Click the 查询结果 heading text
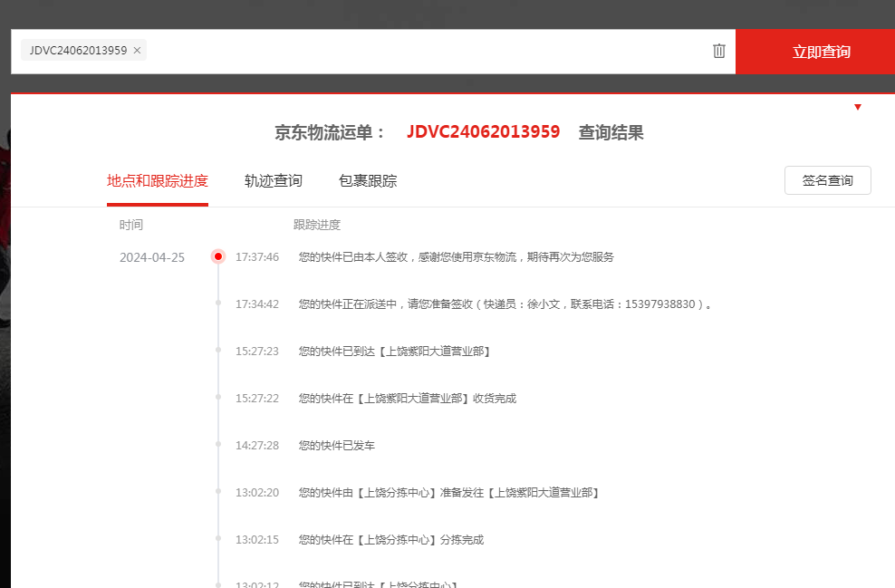This screenshot has height=588, width=895. [x=611, y=132]
